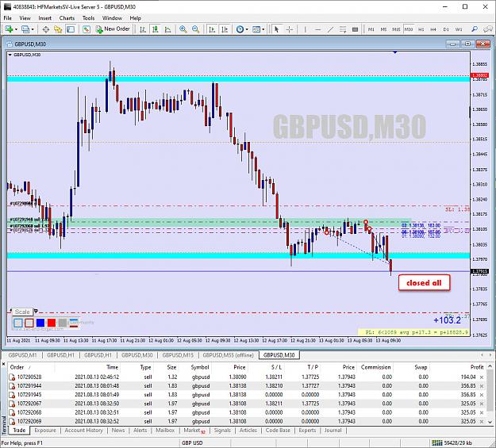Click the zoom in magnifier icon
The width and height of the screenshot is (496, 448).
(x=183, y=29)
